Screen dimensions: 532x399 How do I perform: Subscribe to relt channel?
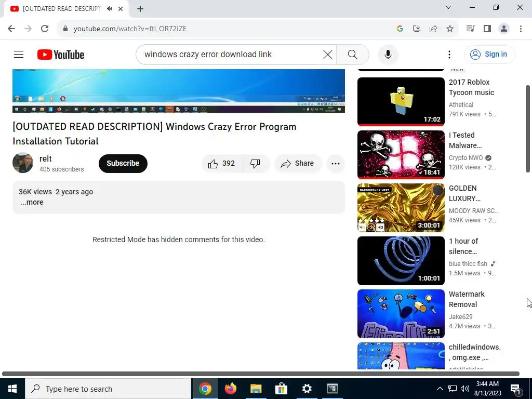pos(123,164)
